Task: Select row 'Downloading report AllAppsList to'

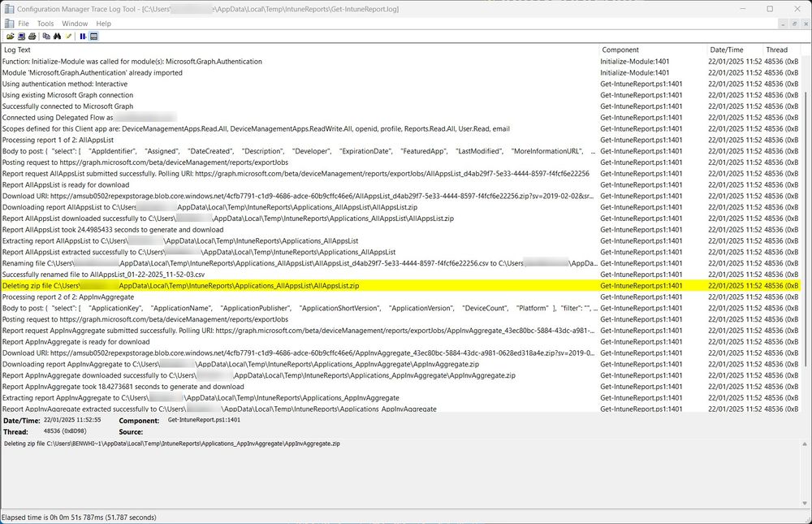Action: (x=401, y=207)
